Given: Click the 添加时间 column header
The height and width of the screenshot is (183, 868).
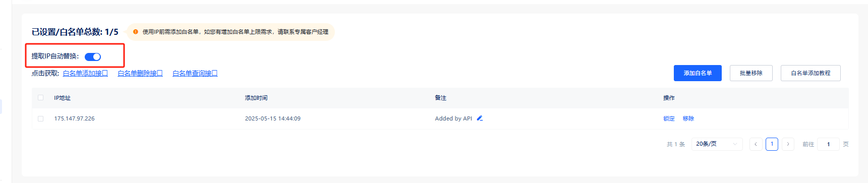Looking at the screenshot, I should [x=256, y=98].
